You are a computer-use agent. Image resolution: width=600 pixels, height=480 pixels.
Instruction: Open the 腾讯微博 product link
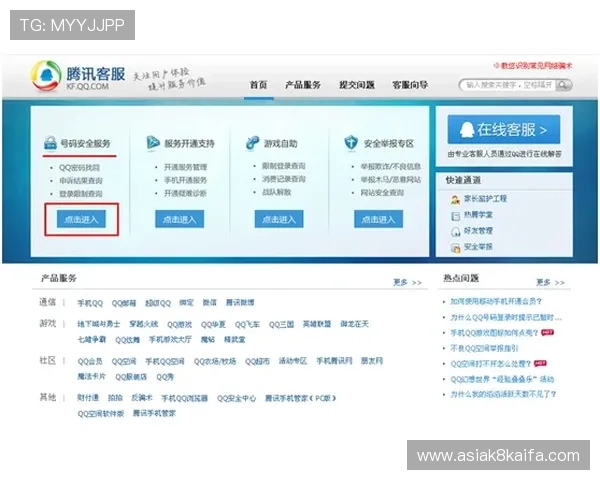(240, 303)
